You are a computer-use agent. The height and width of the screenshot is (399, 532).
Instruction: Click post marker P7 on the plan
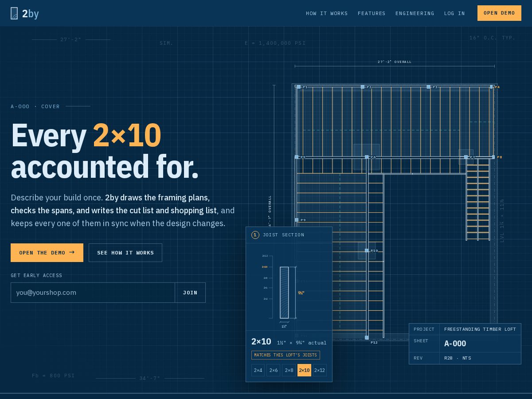[x=466, y=157]
